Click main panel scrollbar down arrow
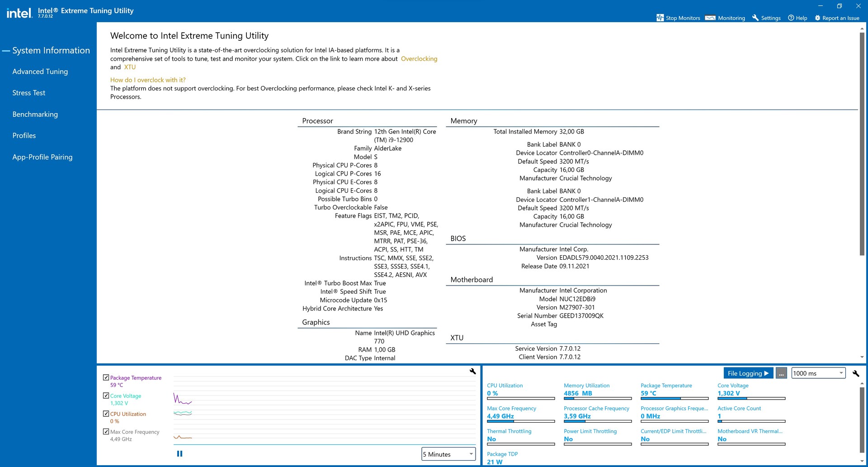Image resolution: width=868 pixels, height=467 pixels. pos(862,357)
